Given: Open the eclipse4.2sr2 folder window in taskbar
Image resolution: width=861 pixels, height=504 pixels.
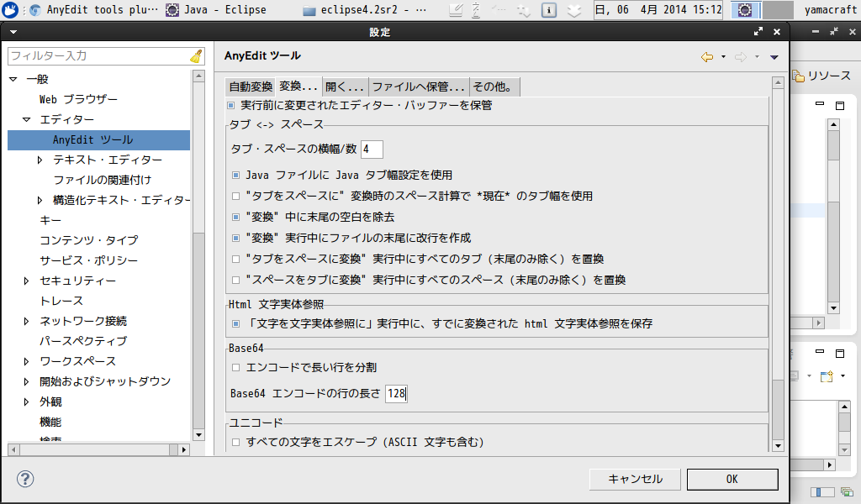Looking at the screenshot, I should pyautogui.click(x=367, y=10).
